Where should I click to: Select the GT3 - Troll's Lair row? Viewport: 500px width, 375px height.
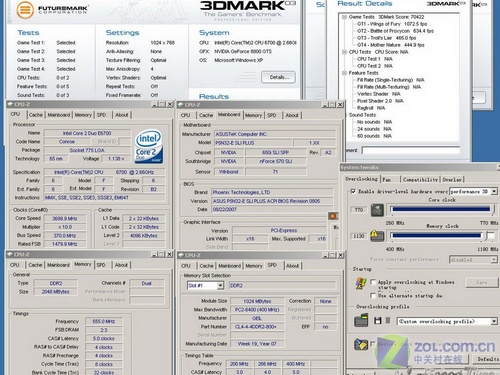(387, 38)
